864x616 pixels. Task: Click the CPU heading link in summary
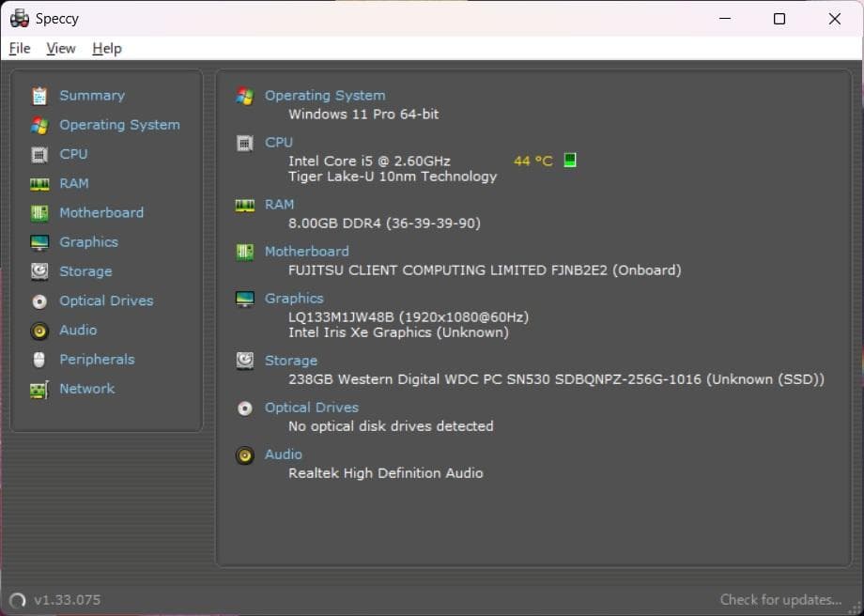click(x=279, y=143)
